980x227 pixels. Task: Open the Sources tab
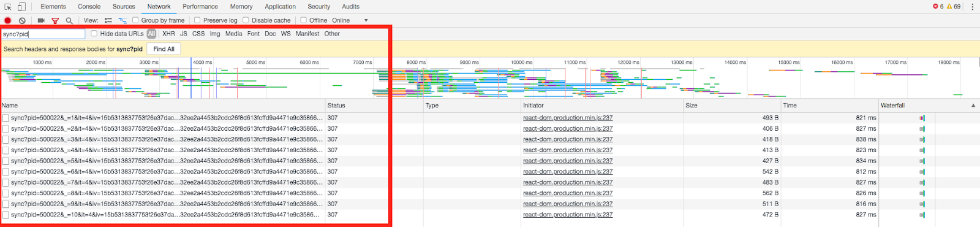124,7
